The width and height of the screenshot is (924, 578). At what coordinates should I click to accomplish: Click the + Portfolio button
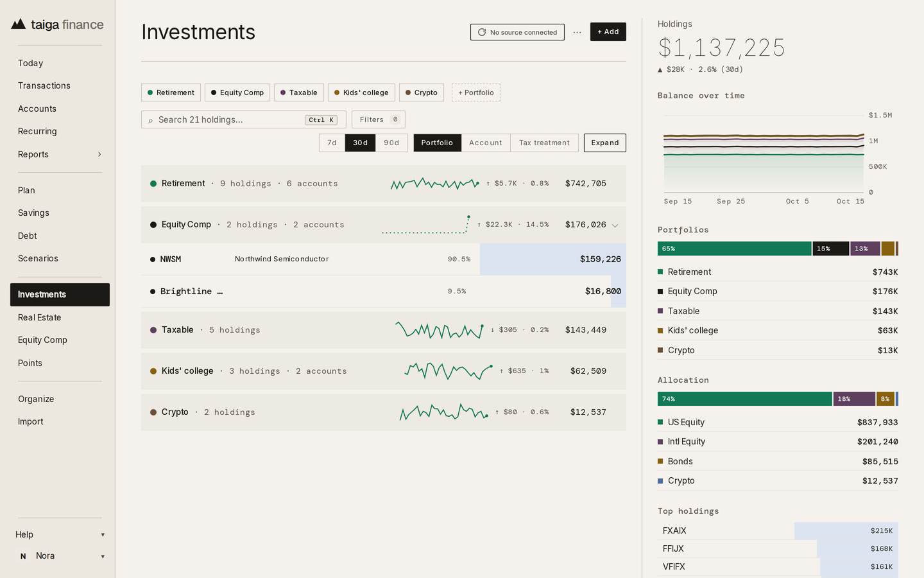pyautogui.click(x=476, y=92)
